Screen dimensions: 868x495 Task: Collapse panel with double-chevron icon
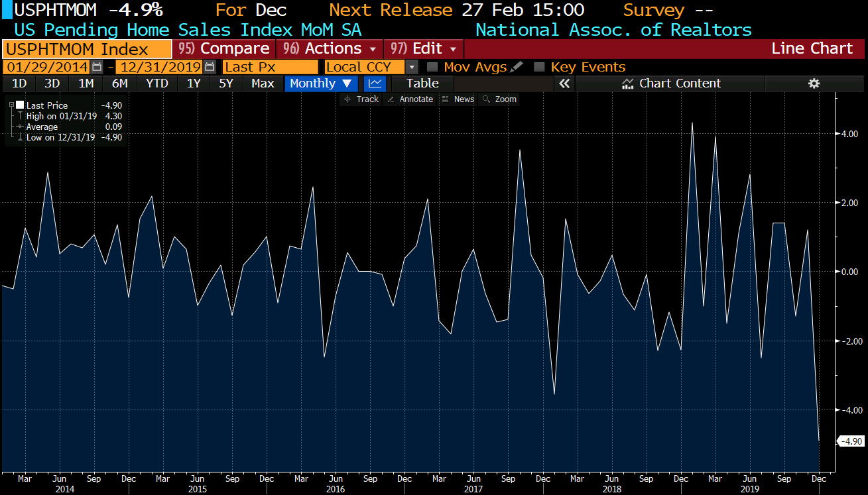[x=564, y=83]
